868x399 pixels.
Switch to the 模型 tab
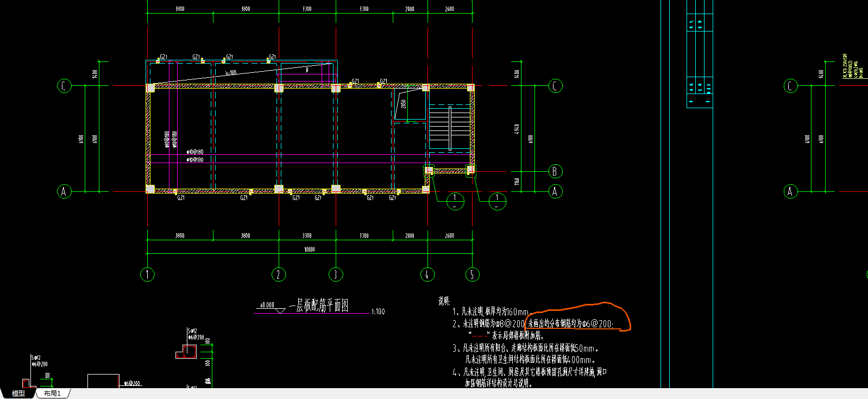[x=18, y=393]
